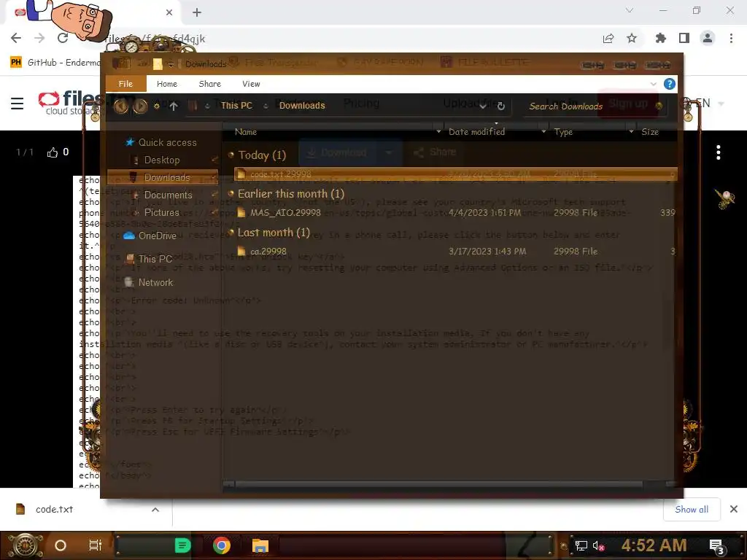Open the File tab in Explorer

pyautogui.click(x=125, y=84)
